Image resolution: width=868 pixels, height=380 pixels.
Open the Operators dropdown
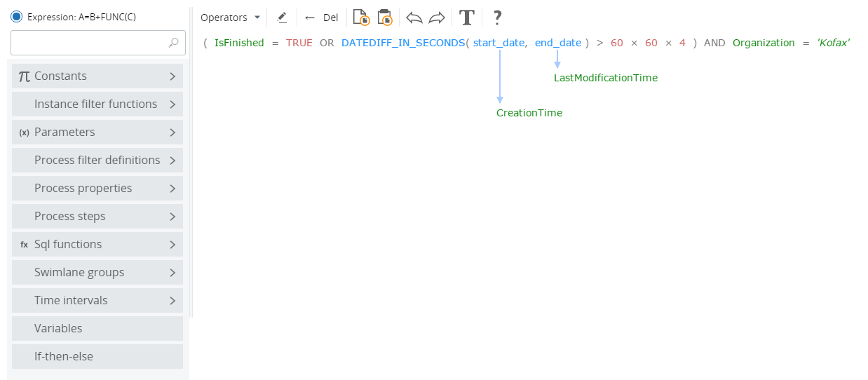point(230,18)
